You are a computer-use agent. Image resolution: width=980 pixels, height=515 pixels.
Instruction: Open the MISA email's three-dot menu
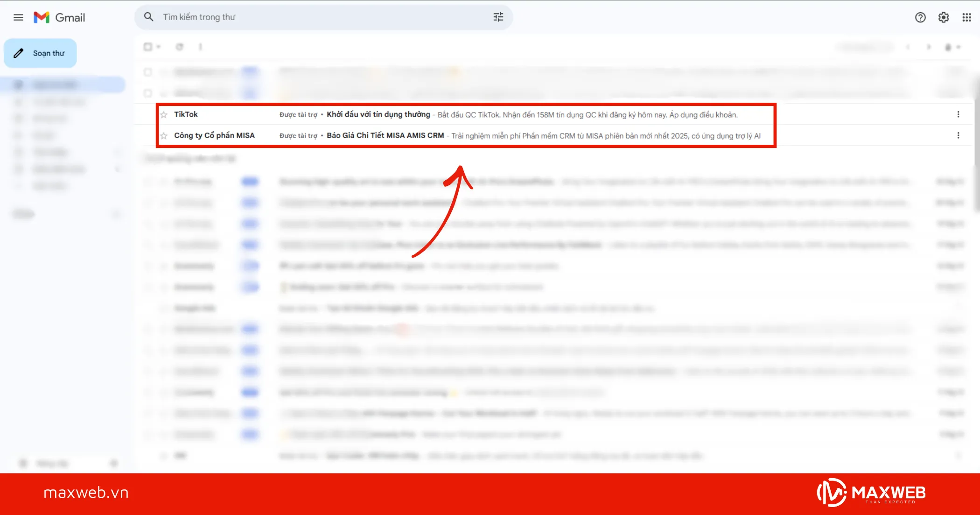959,135
